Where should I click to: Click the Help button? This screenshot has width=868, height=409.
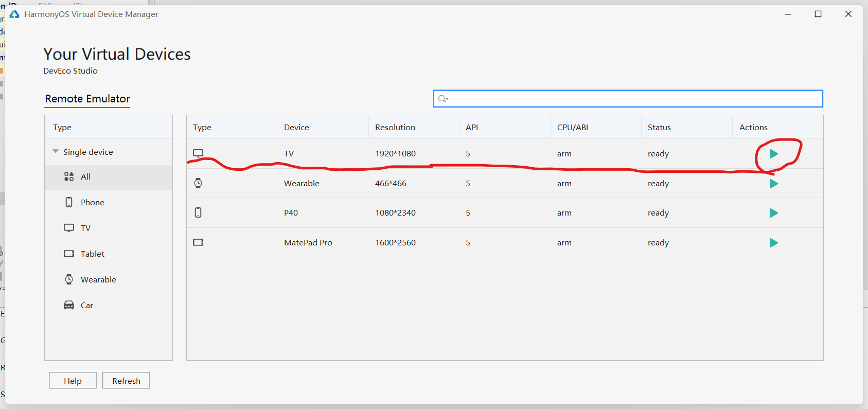73,381
